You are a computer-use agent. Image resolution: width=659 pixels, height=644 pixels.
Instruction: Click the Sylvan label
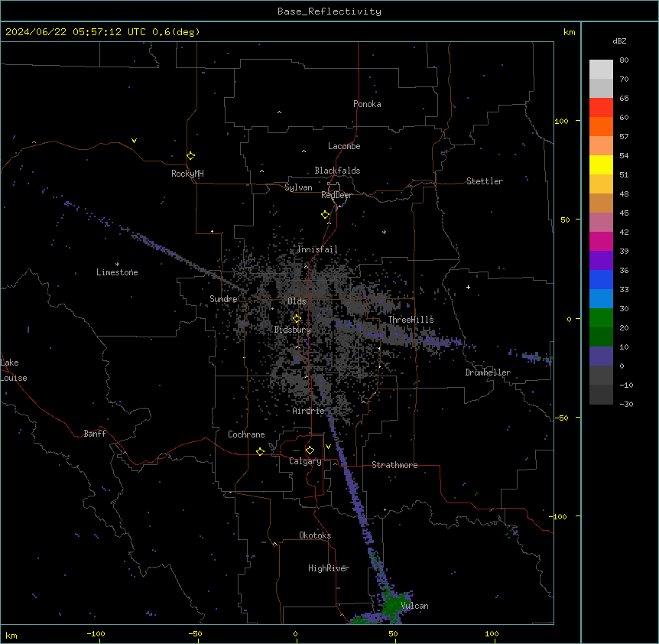(298, 187)
